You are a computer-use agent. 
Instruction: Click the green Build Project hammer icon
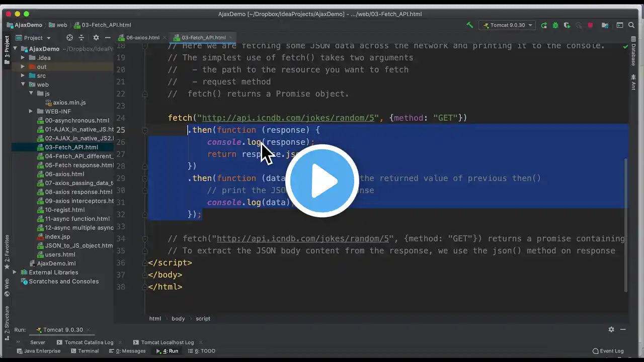click(x=469, y=25)
